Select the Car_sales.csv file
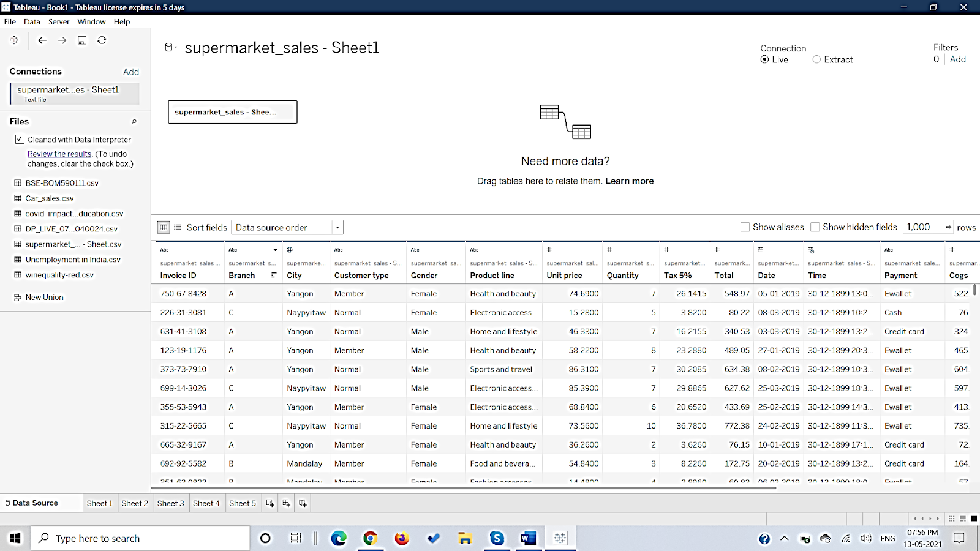The width and height of the screenshot is (980, 551). (50, 198)
